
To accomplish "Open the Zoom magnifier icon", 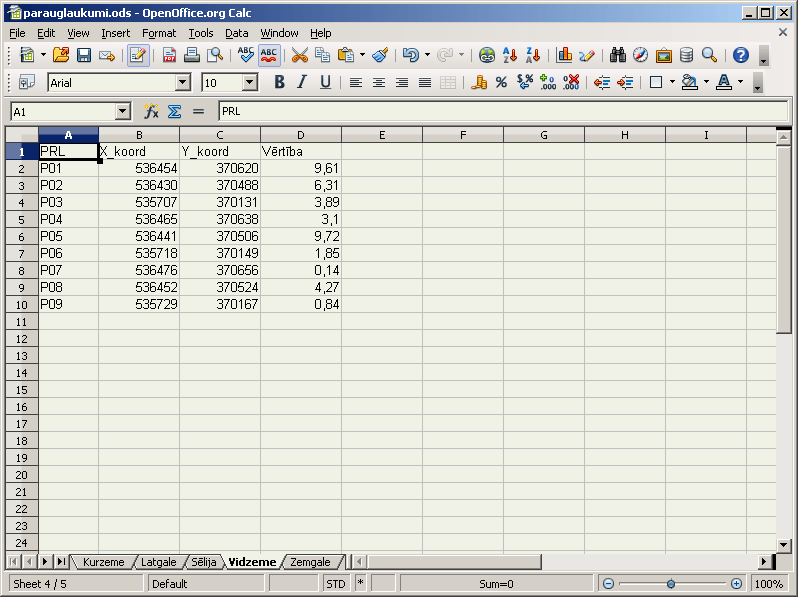I will click(709, 55).
